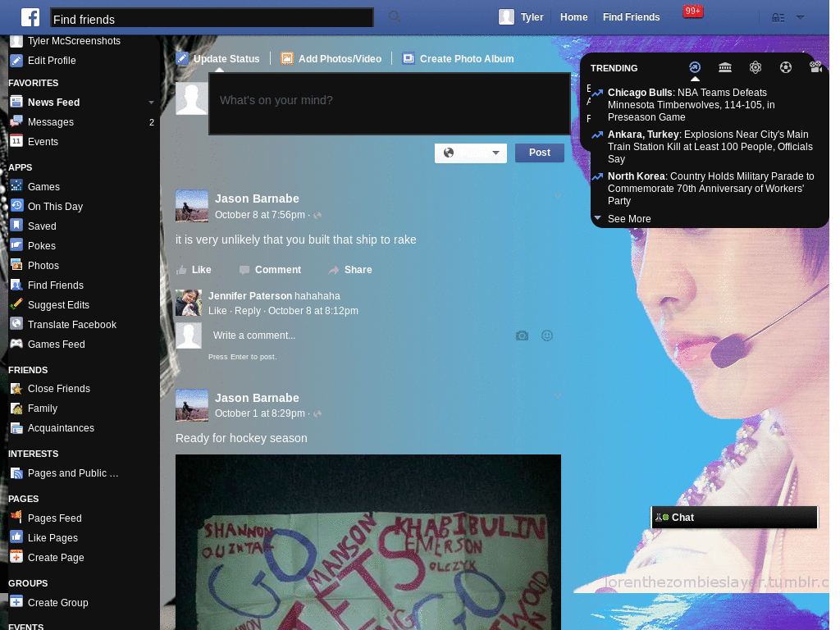
Task: Click the Create Group plus icon
Action: [16, 602]
